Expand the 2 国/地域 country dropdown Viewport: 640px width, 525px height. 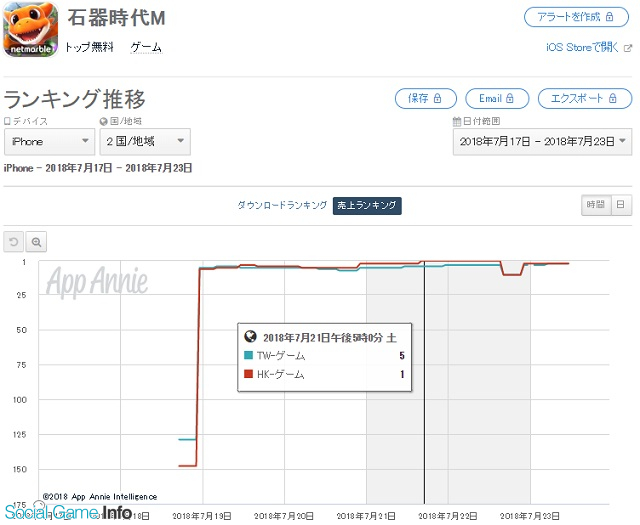(x=145, y=142)
